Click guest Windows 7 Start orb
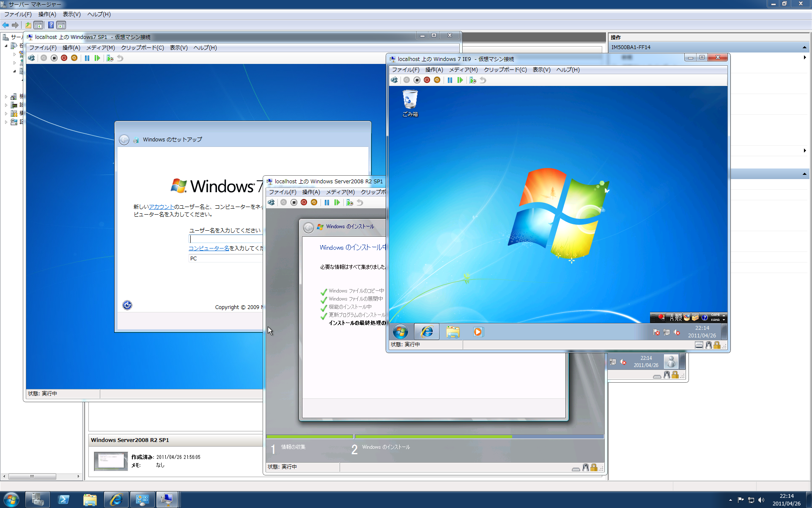The width and height of the screenshot is (812, 508). tap(400, 332)
